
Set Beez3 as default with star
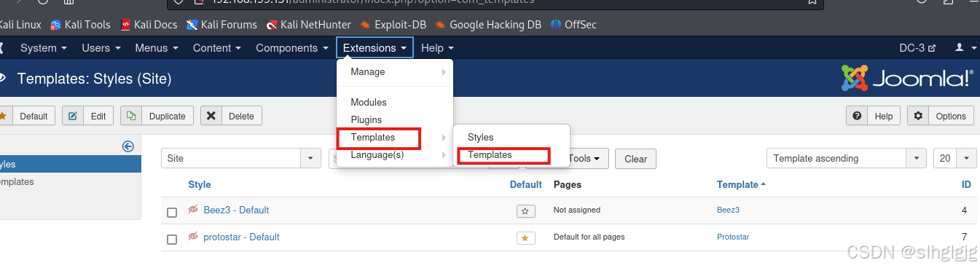pyautogui.click(x=526, y=211)
